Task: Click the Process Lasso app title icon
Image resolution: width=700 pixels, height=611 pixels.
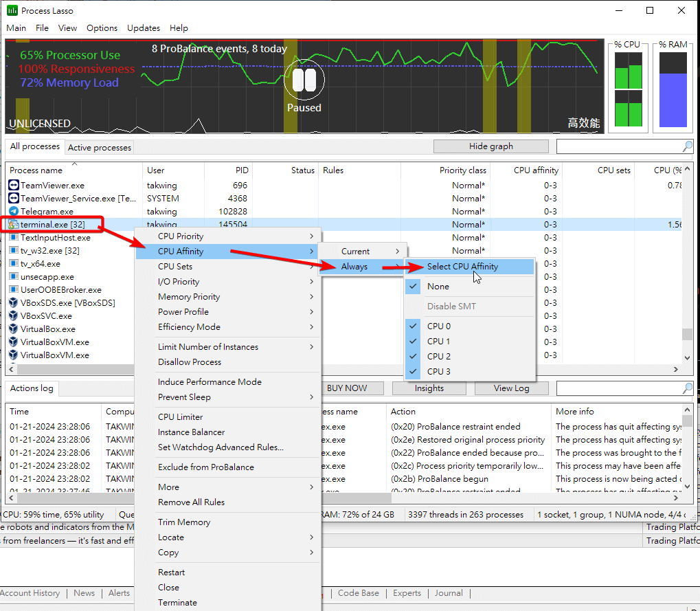Action: tap(12, 10)
